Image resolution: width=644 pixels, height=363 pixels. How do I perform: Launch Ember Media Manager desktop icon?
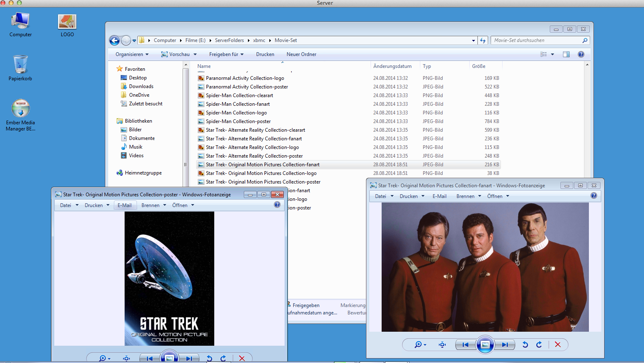coord(21,115)
